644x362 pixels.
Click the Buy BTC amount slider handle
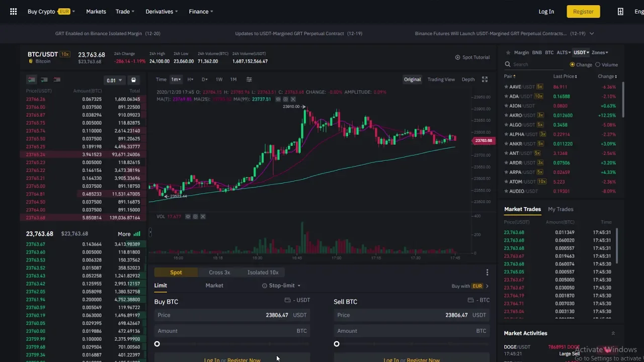tap(157, 344)
